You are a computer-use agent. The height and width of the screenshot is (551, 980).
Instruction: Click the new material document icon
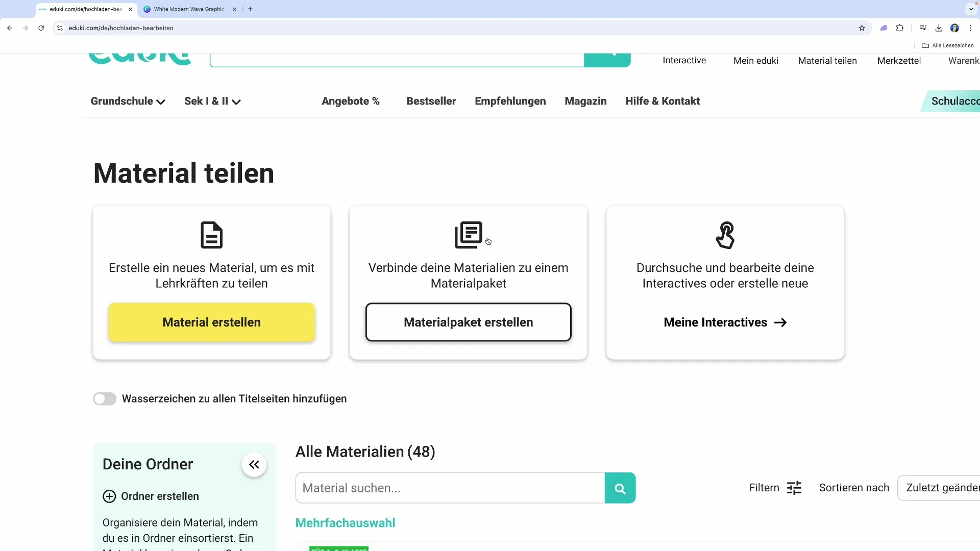(211, 235)
